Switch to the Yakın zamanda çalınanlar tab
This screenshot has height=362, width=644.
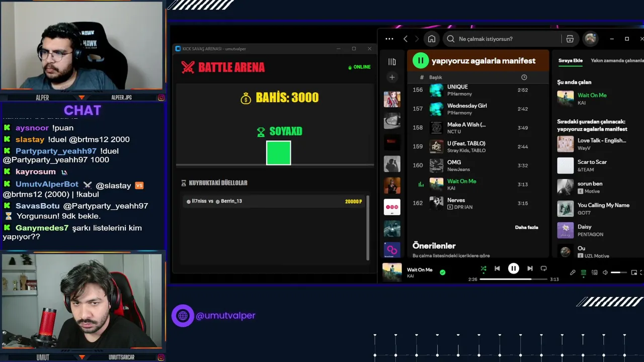(x=617, y=61)
